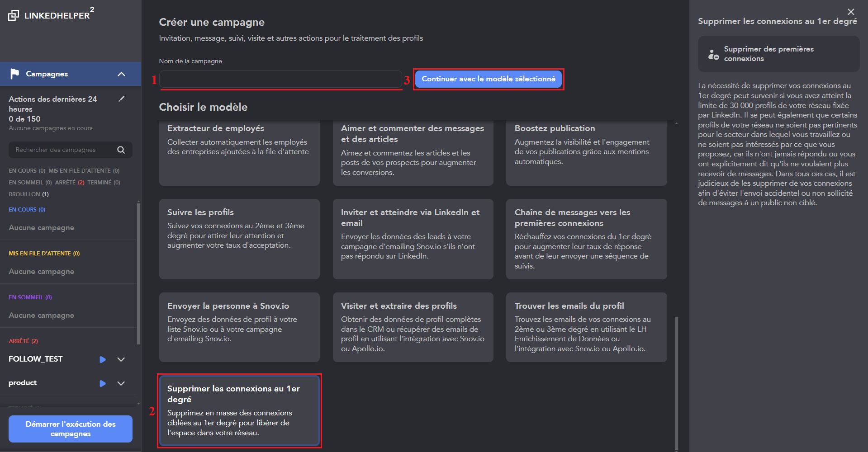
Task: Filter campaigns by ARRÊTÉ status
Action: pos(69,183)
